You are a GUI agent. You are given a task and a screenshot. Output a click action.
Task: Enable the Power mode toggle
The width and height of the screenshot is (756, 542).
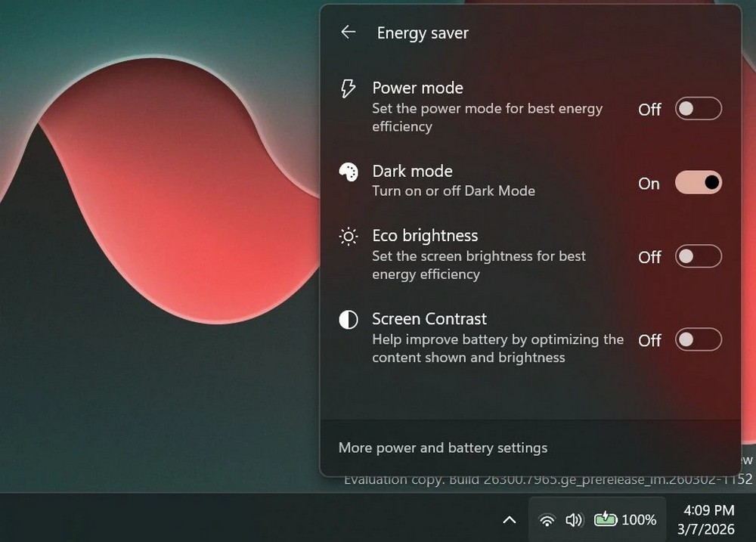(x=698, y=108)
